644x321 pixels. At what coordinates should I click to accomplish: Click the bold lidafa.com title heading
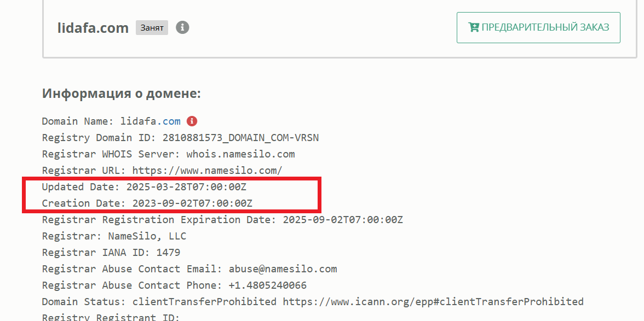point(93,28)
